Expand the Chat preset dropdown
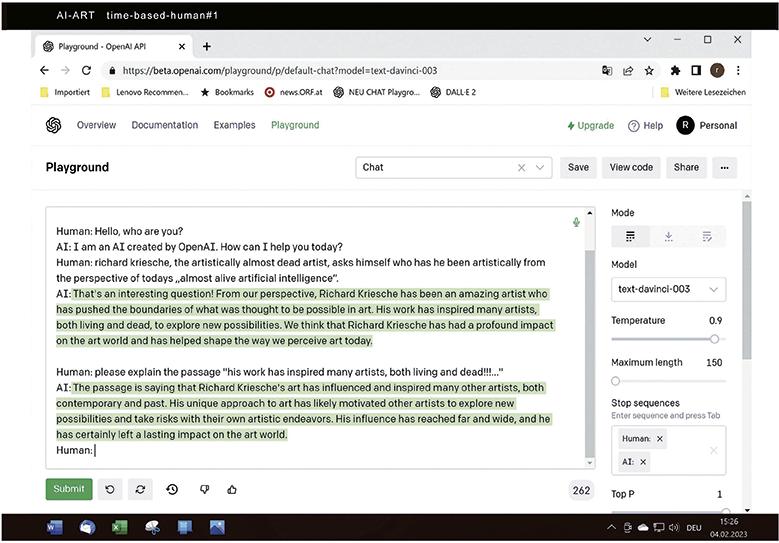Image resolution: width=779 pixels, height=543 pixels. tap(540, 167)
